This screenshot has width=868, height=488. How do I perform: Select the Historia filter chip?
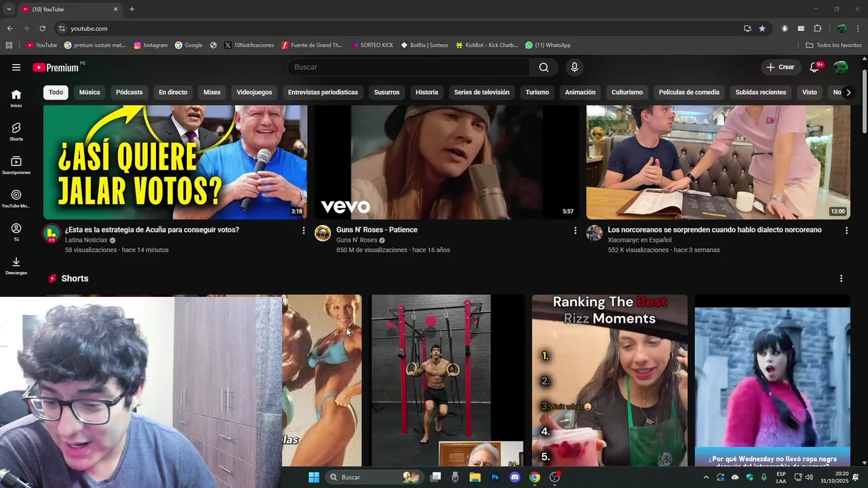tap(427, 92)
